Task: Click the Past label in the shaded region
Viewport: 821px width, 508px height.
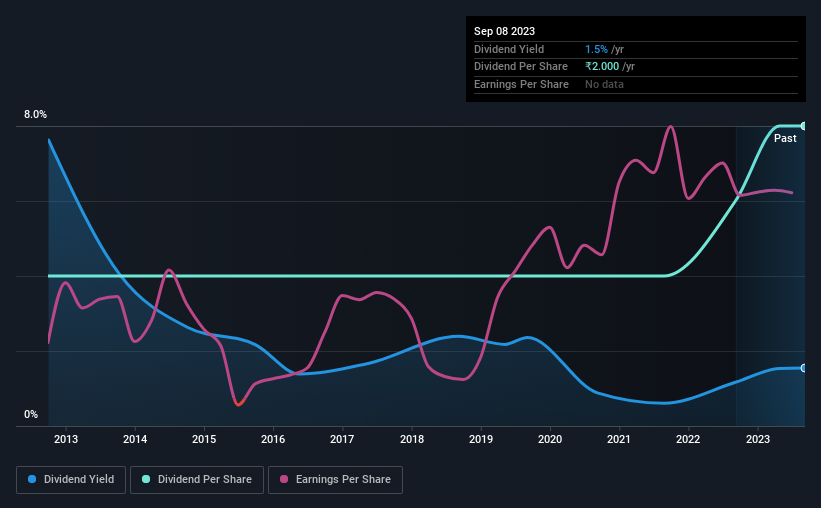Action: (785, 138)
